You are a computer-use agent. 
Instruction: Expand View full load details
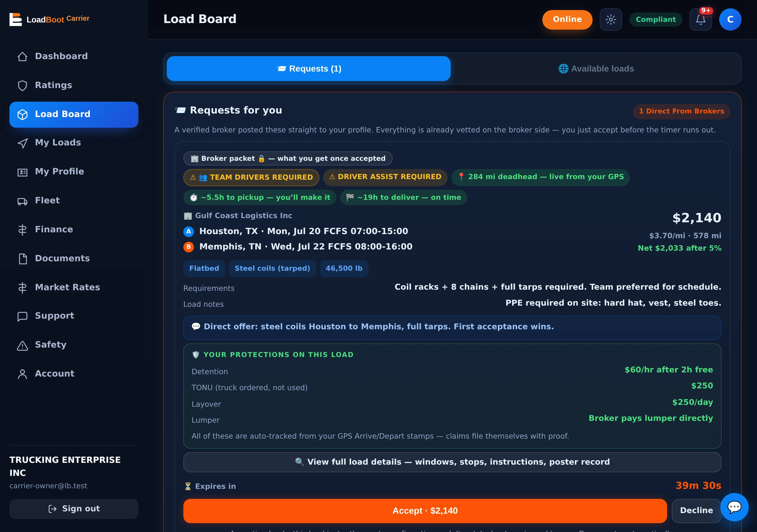click(x=452, y=462)
